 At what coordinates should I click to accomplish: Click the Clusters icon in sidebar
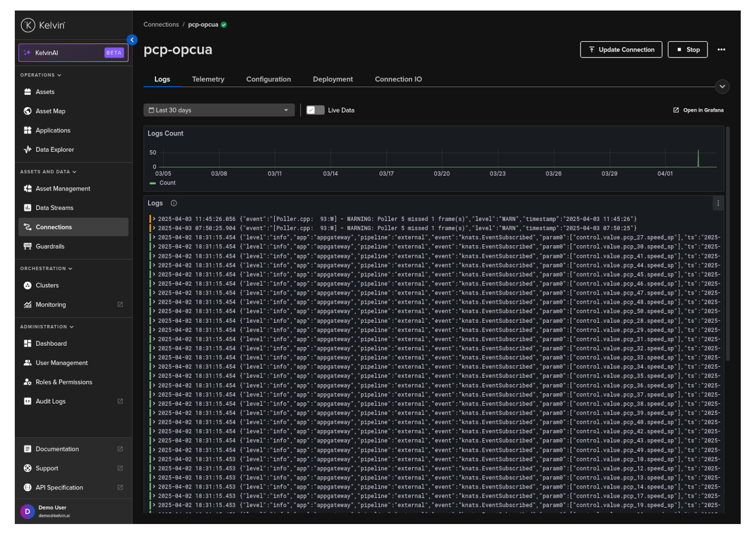pos(28,286)
